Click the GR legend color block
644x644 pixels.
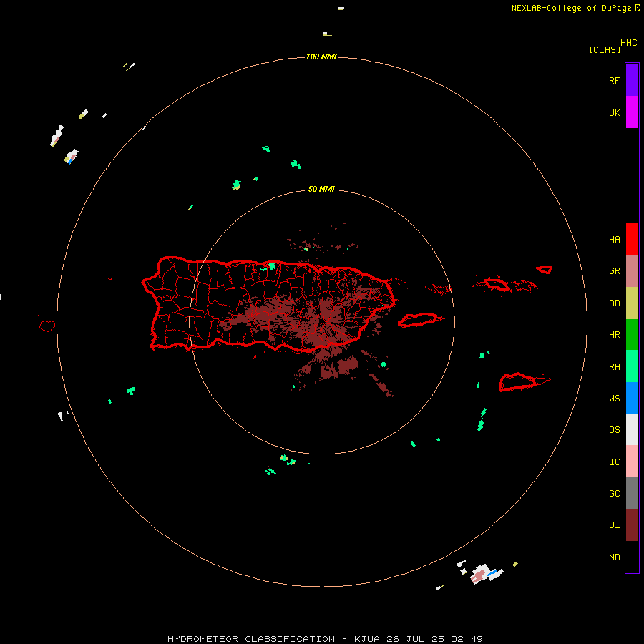click(x=632, y=271)
